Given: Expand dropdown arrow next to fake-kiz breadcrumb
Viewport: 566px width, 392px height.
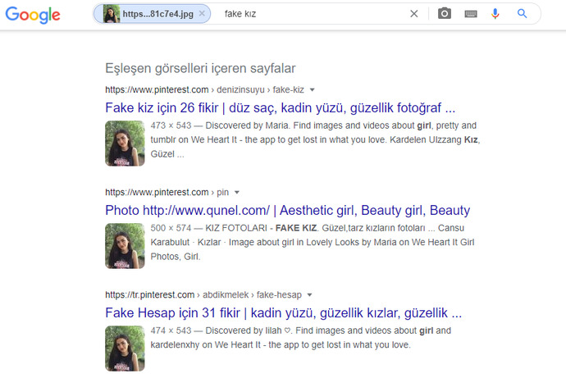Looking at the screenshot, I should tap(313, 90).
